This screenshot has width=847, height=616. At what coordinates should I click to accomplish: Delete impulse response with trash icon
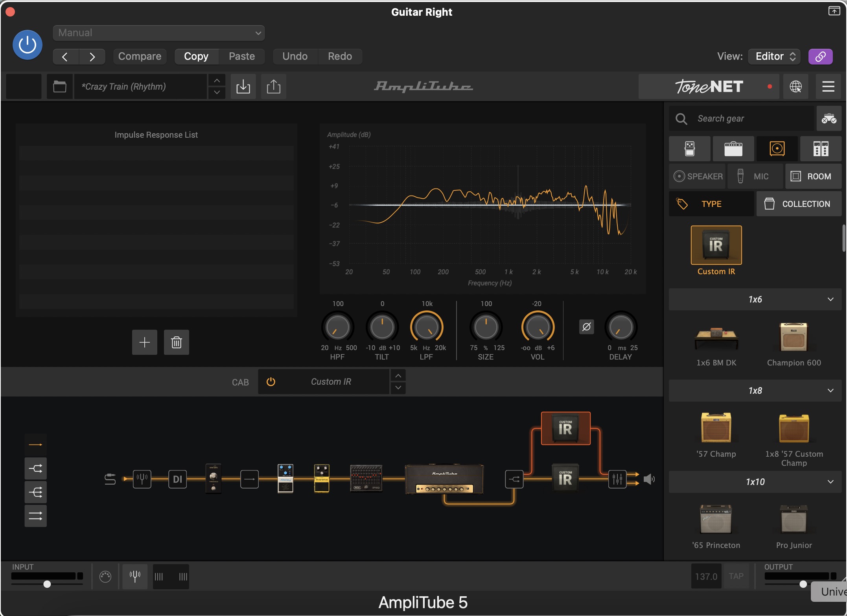tap(176, 342)
